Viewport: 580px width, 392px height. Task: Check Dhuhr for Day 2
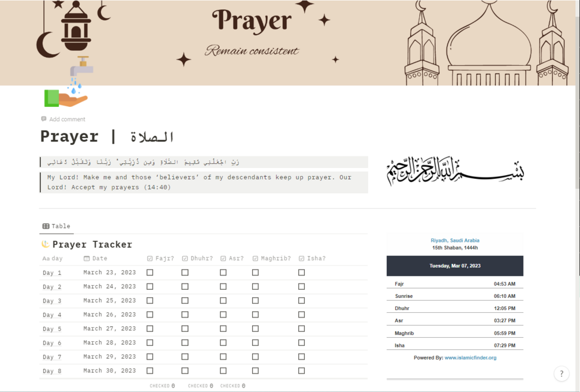(x=185, y=286)
